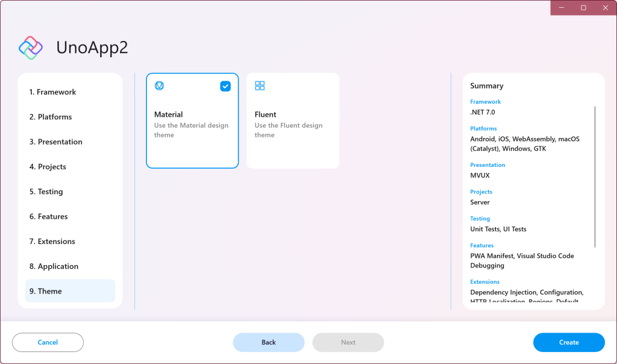
Task: Click the UnoApp2 platform logo
Action: [x=31, y=46]
